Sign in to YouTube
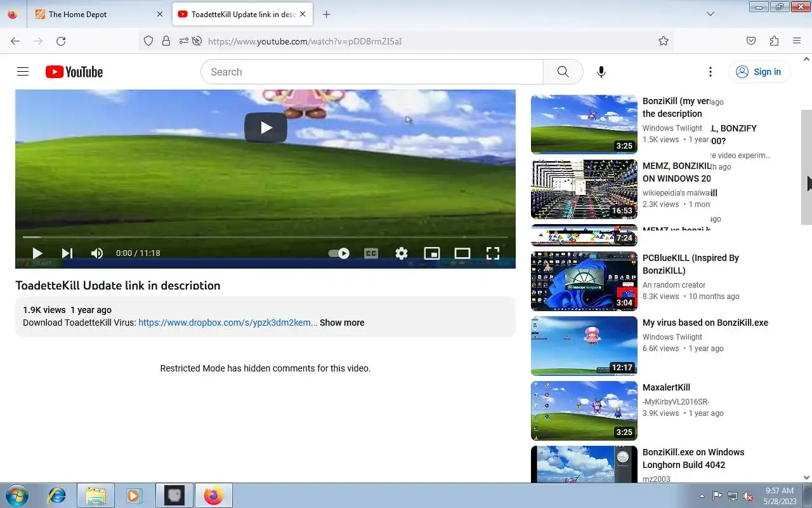This screenshot has width=812, height=508. tap(759, 72)
